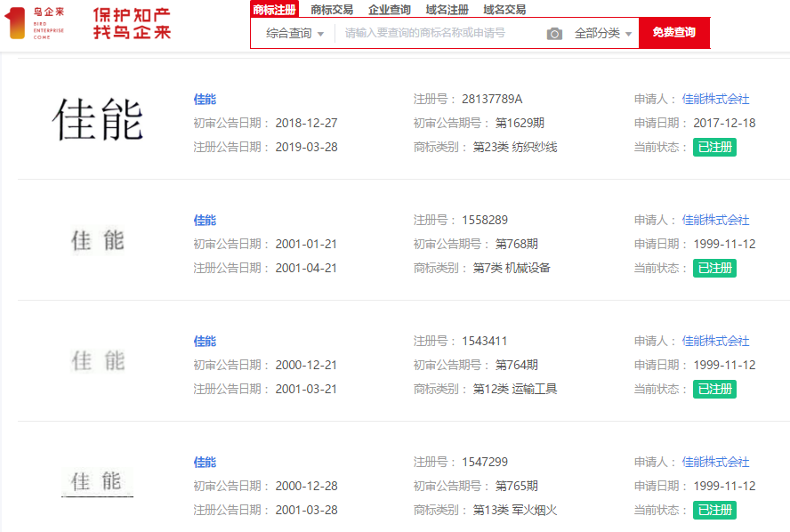
Task: Click 佳能 trademark image for 第12类 运输工具
Action: (97, 361)
